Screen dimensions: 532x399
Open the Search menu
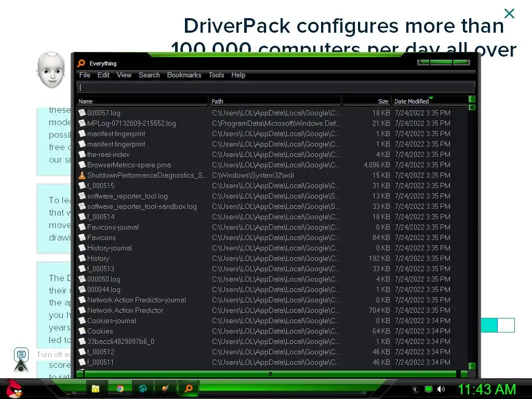149,75
